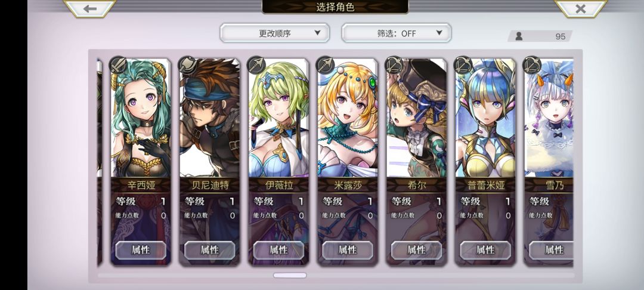This screenshot has width=644, height=290.
Task: Click the 米露莎 name label
Action: point(348,185)
